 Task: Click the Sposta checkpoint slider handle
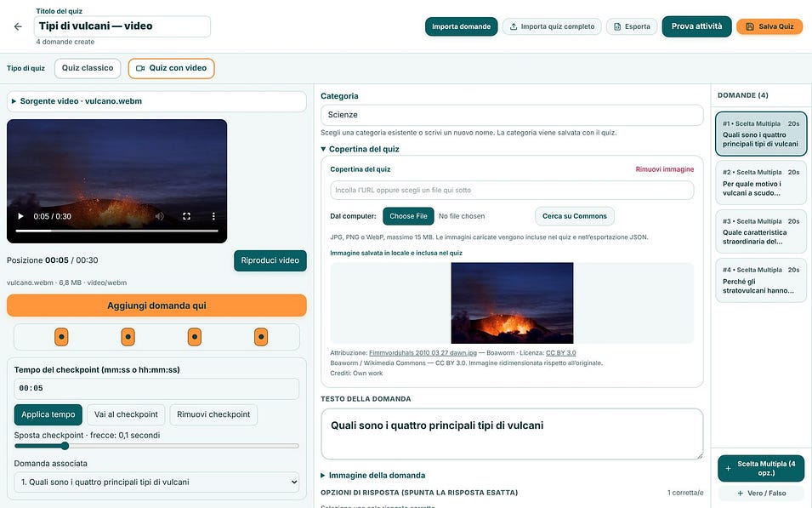[65, 446]
